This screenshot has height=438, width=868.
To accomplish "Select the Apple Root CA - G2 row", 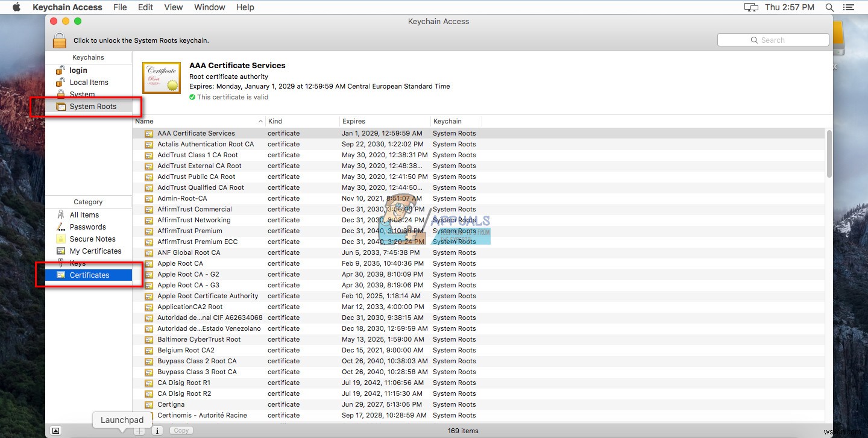I will click(x=479, y=274).
